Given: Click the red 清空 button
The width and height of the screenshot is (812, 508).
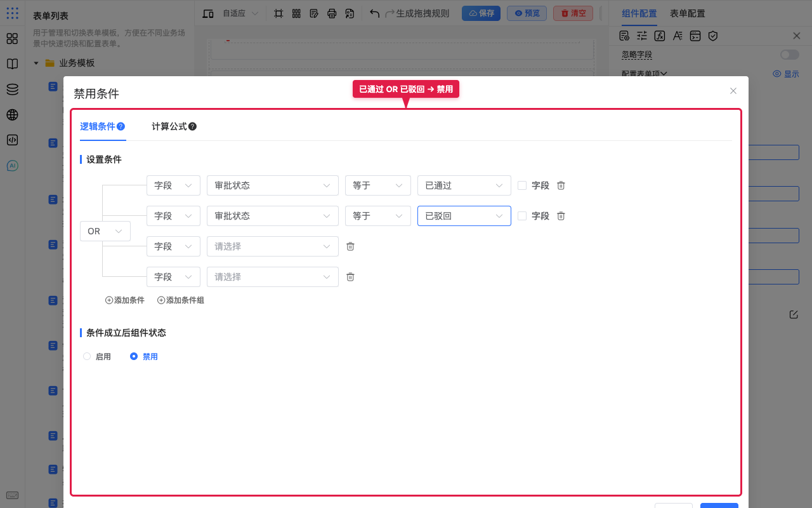Looking at the screenshot, I should pyautogui.click(x=573, y=13).
